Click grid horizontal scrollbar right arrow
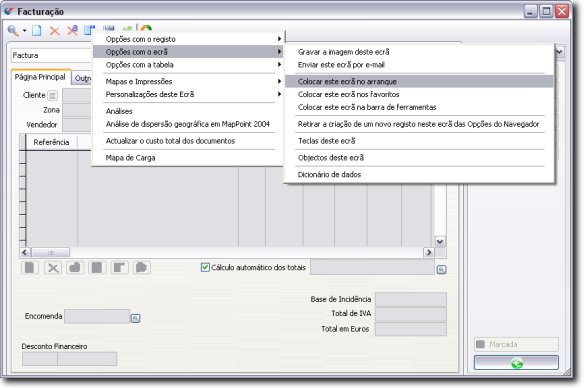 pos(429,252)
